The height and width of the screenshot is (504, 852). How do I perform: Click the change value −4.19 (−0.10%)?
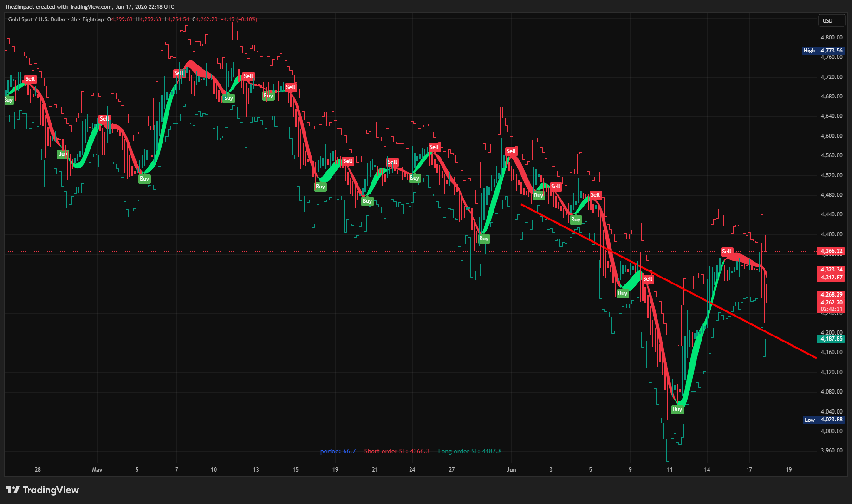pyautogui.click(x=239, y=19)
